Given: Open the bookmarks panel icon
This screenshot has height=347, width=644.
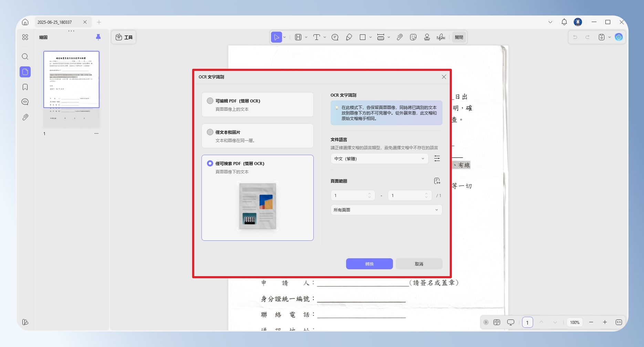Looking at the screenshot, I should tap(25, 87).
